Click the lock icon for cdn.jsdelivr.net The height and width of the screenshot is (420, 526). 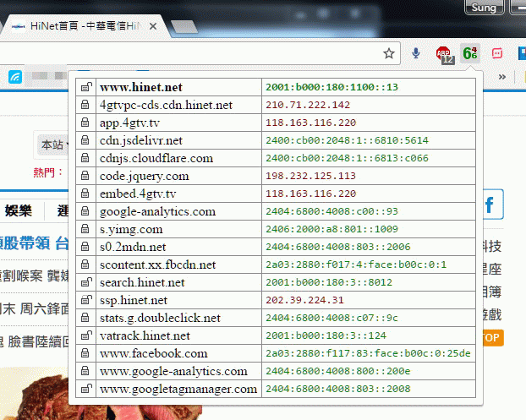(85, 140)
